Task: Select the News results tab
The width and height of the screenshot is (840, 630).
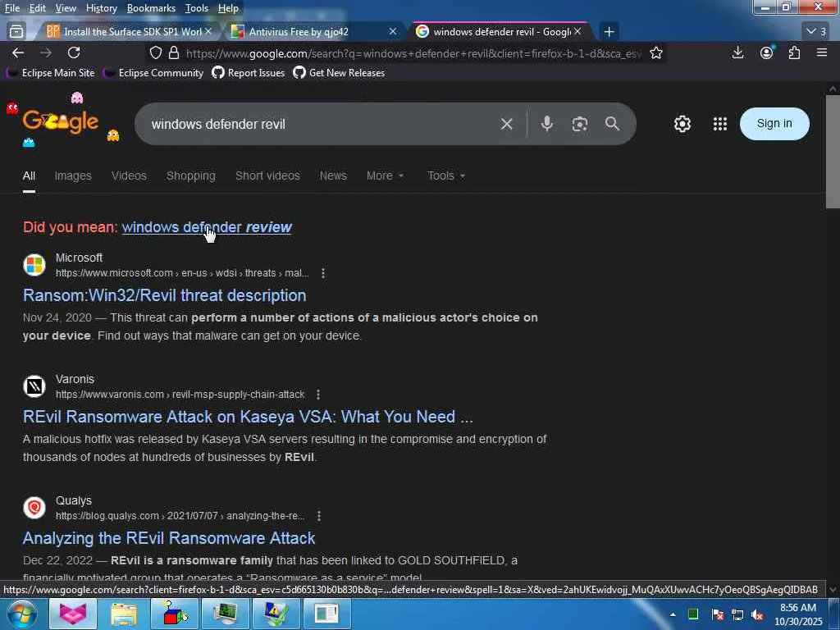Action: tap(333, 176)
